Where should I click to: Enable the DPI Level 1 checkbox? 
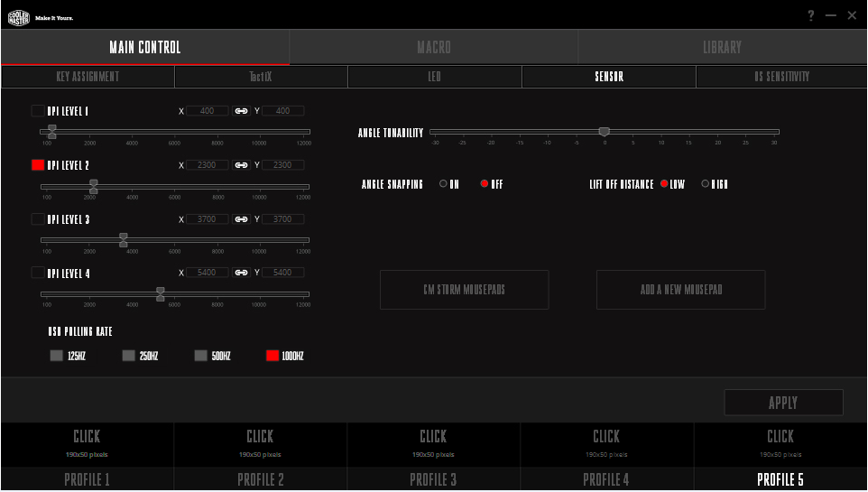[38, 111]
